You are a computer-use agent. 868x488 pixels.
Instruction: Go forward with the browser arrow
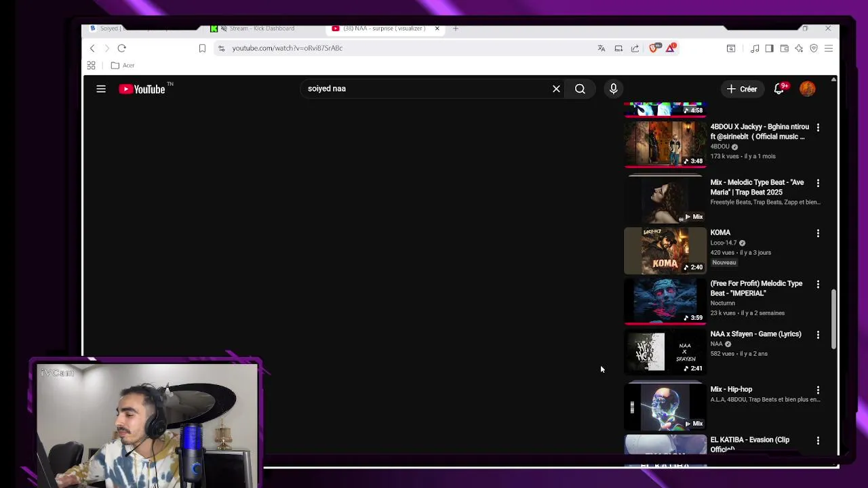tap(106, 48)
